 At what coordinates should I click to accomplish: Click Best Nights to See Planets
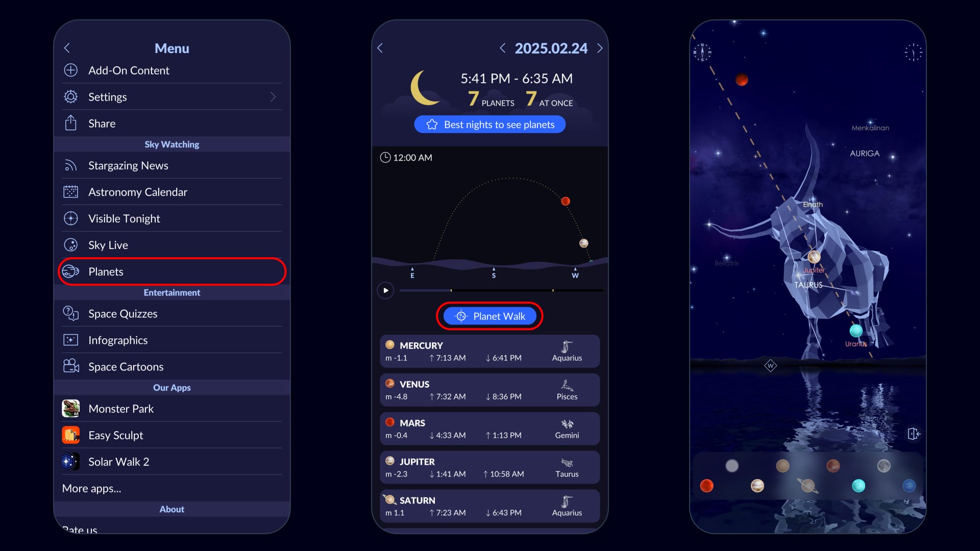point(489,124)
